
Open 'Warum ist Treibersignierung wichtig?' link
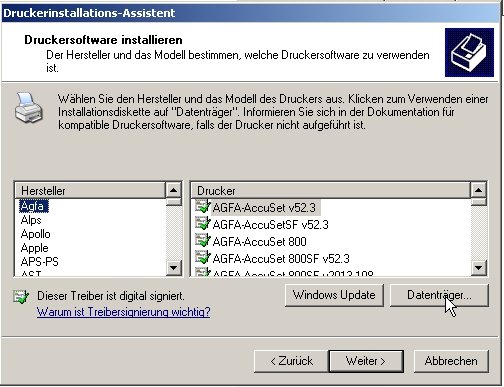click(124, 312)
